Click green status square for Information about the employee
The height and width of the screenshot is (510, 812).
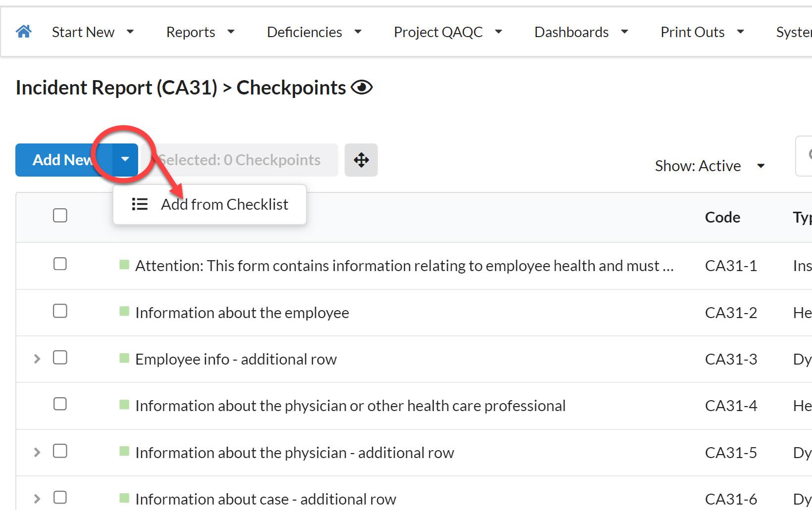(x=124, y=311)
